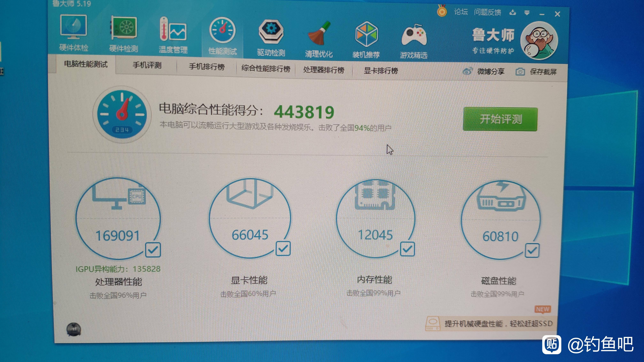Open 硬件体检 hardware checkup icon
Viewport: 644px width, 362px height.
[x=73, y=27]
